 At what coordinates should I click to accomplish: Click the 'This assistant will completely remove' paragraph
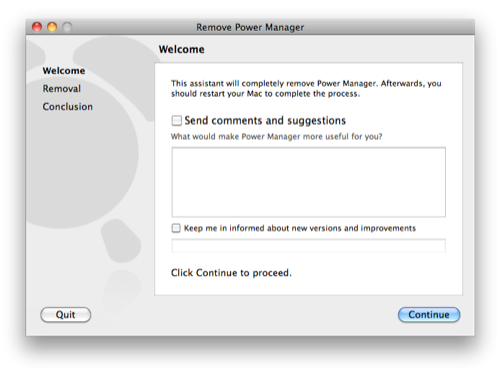[306, 88]
